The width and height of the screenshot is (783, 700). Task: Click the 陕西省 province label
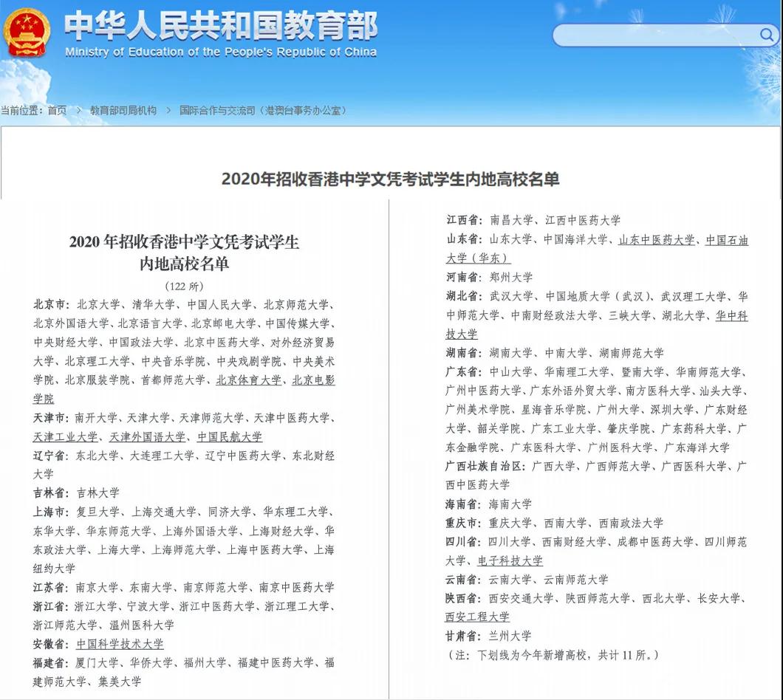pos(465,598)
